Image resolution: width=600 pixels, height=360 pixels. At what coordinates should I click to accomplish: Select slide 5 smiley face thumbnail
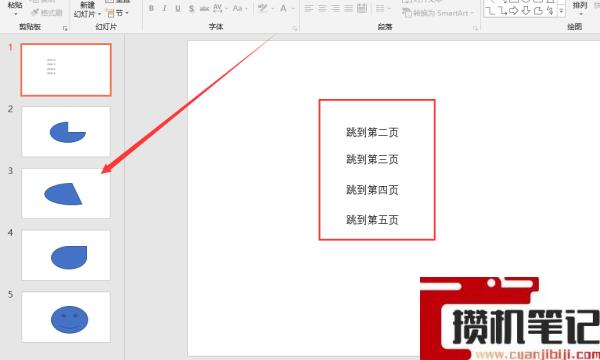66,317
